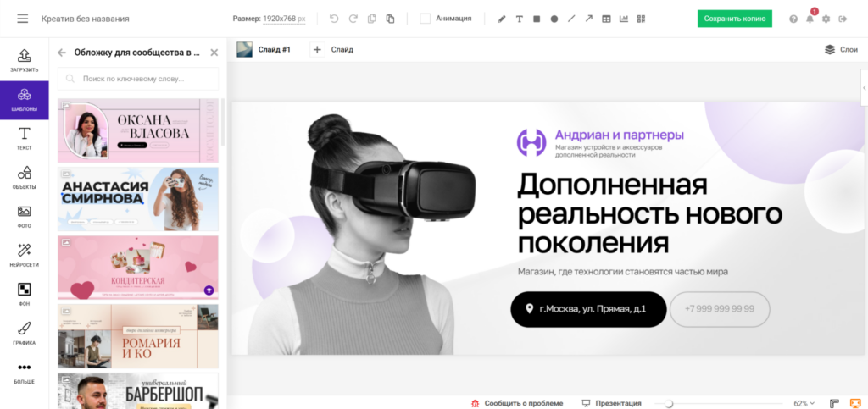The height and width of the screenshot is (409, 868).
Task: Open the Текст sidebar tab
Action: [24, 138]
